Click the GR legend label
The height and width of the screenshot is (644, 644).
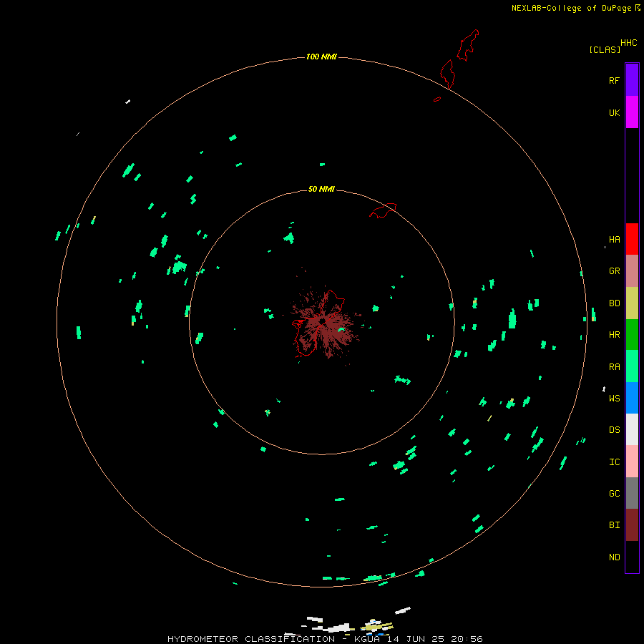[614, 271]
